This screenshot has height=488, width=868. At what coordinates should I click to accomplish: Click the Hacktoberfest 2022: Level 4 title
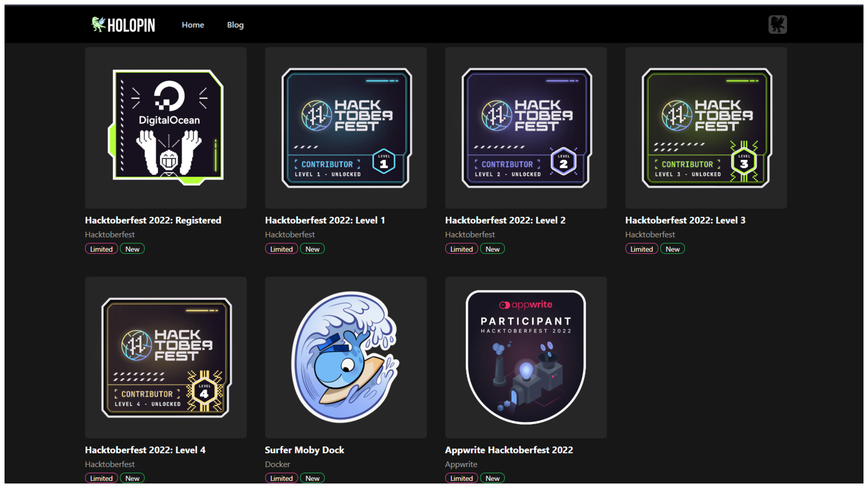point(145,450)
